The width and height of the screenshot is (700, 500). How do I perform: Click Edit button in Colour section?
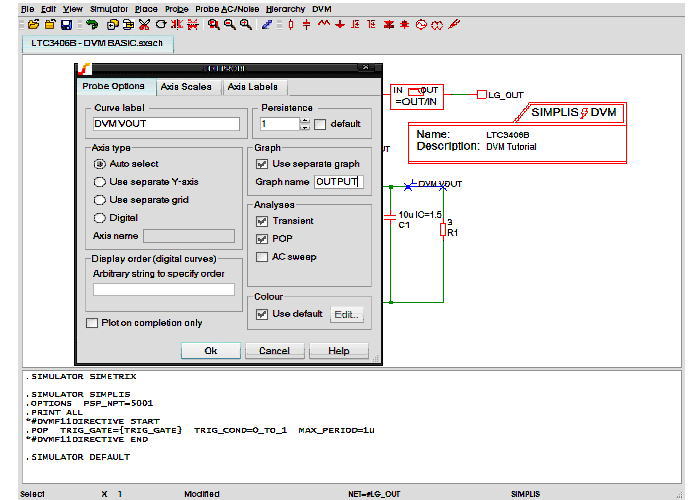[347, 314]
